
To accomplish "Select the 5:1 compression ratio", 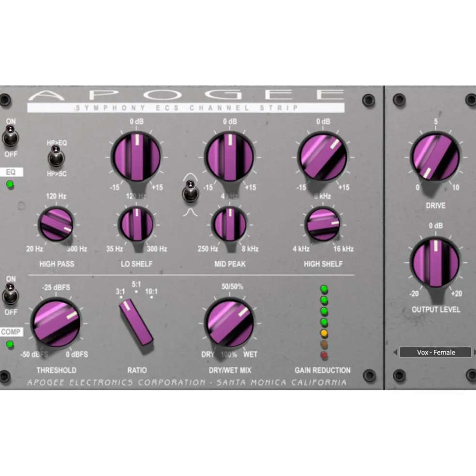I will [x=136, y=291].
